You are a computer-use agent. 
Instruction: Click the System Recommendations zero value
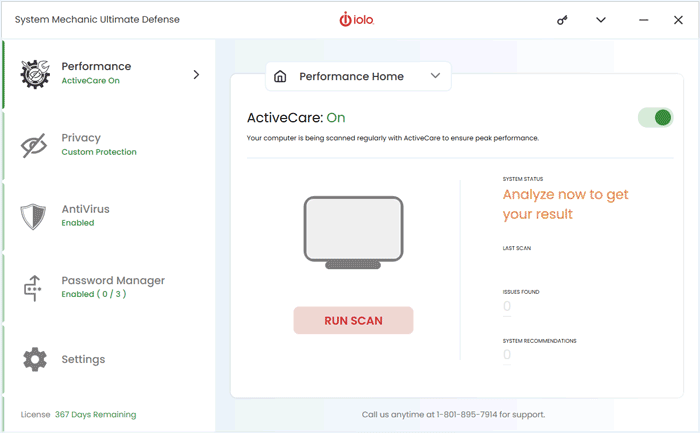507,355
